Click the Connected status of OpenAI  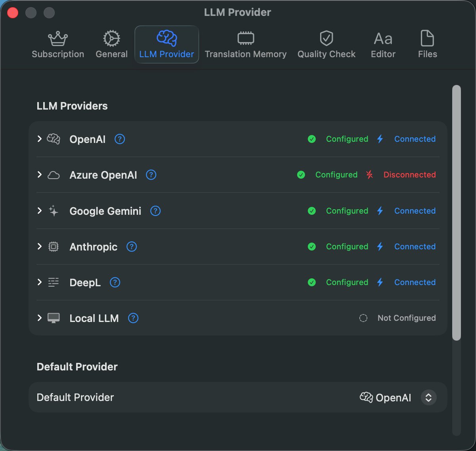click(x=415, y=139)
